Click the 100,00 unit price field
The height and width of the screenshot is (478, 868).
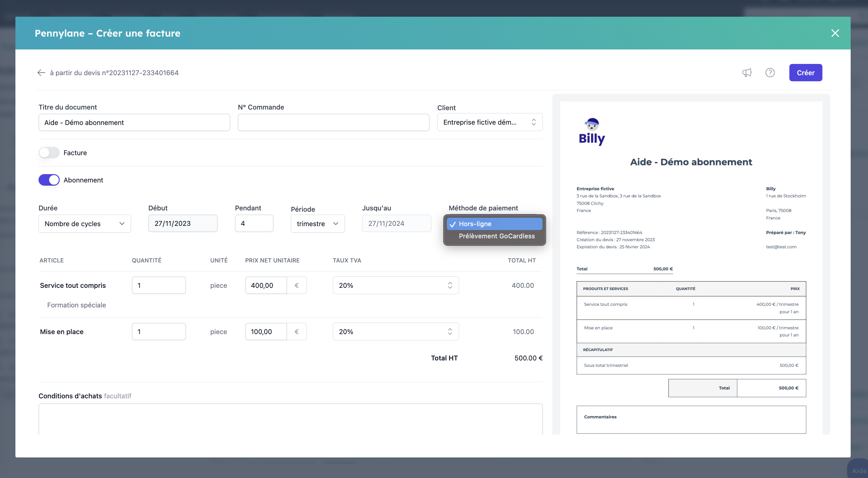266,332
